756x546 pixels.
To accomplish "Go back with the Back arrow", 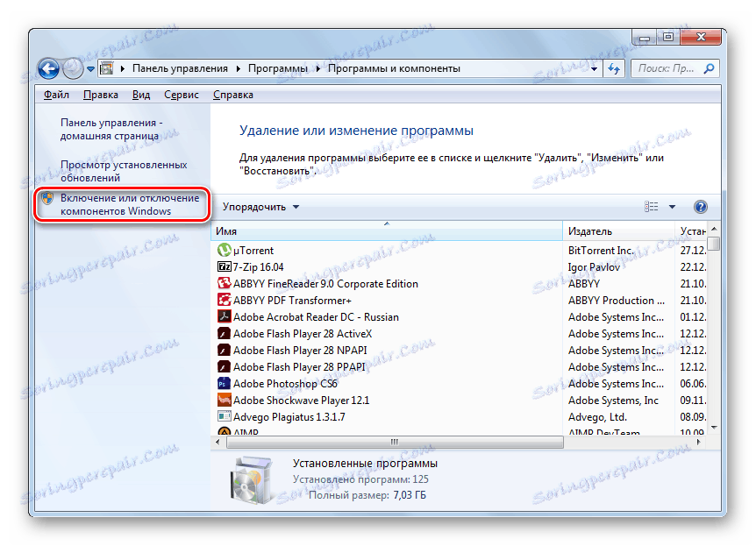I will (49, 68).
